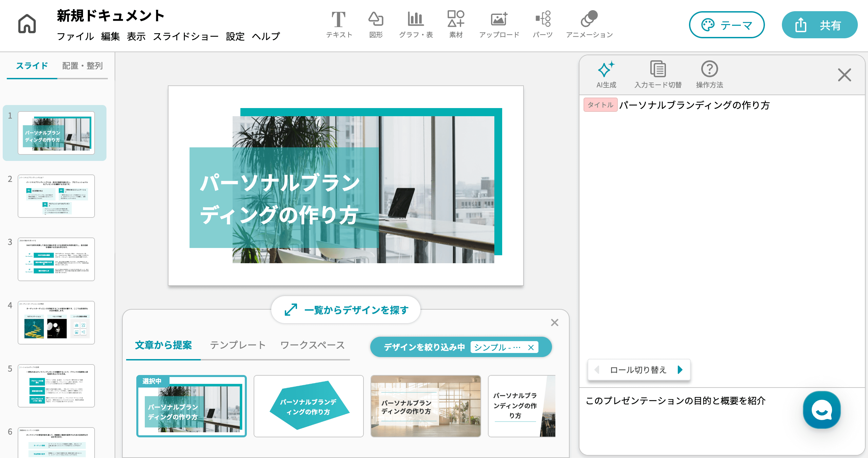Viewport: 868px width, 458px height.
Task: Click the slide title text on canvas
Action: point(280,199)
